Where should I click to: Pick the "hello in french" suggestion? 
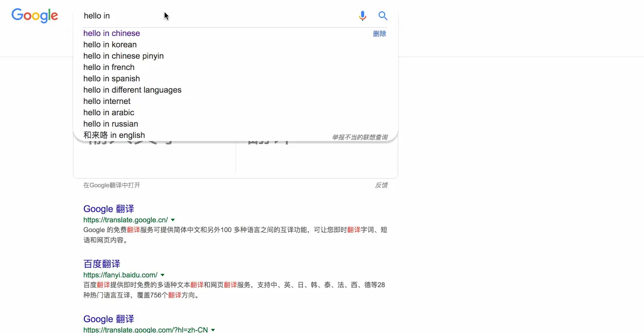click(109, 67)
